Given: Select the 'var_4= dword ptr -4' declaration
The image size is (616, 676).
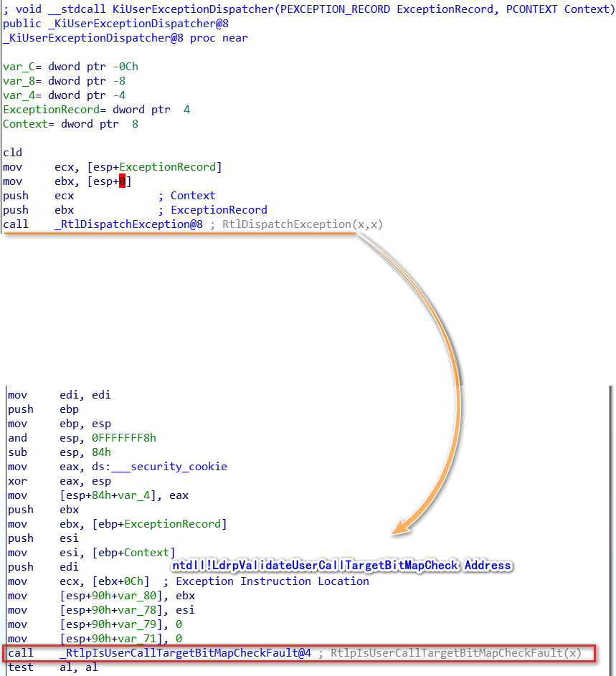Looking at the screenshot, I should [64, 95].
